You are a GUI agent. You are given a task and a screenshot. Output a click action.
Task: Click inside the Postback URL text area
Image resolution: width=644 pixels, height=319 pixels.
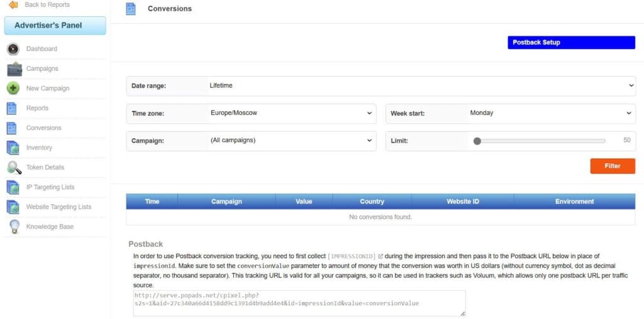point(299,303)
